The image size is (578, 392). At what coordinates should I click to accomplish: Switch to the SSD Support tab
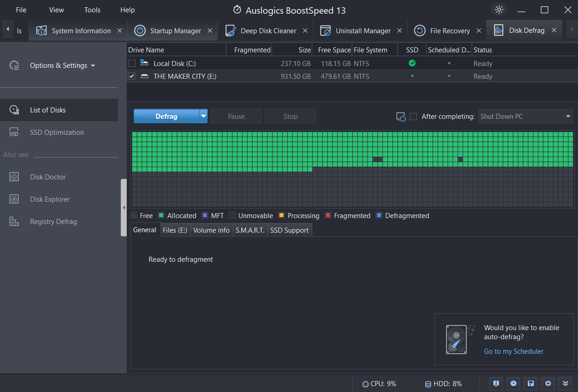tap(289, 230)
